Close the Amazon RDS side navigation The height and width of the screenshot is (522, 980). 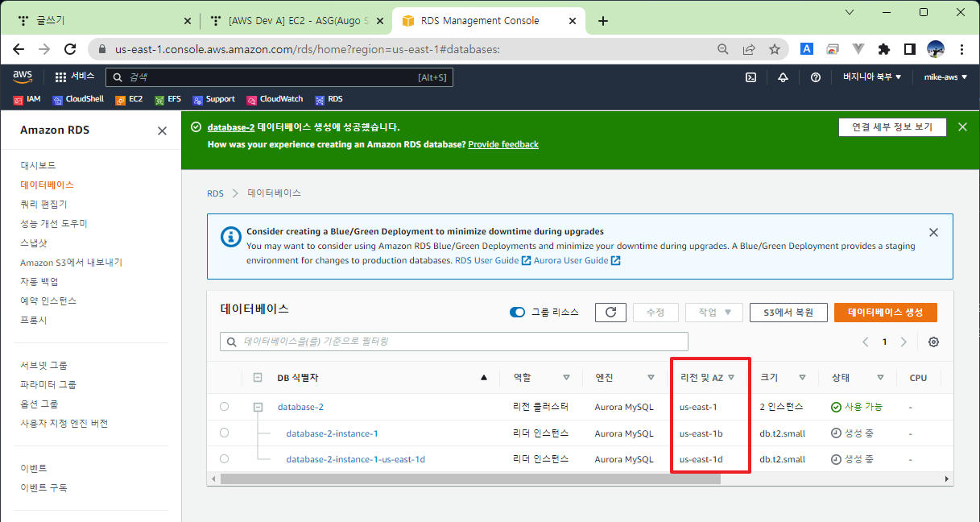(x=162, y=130)
